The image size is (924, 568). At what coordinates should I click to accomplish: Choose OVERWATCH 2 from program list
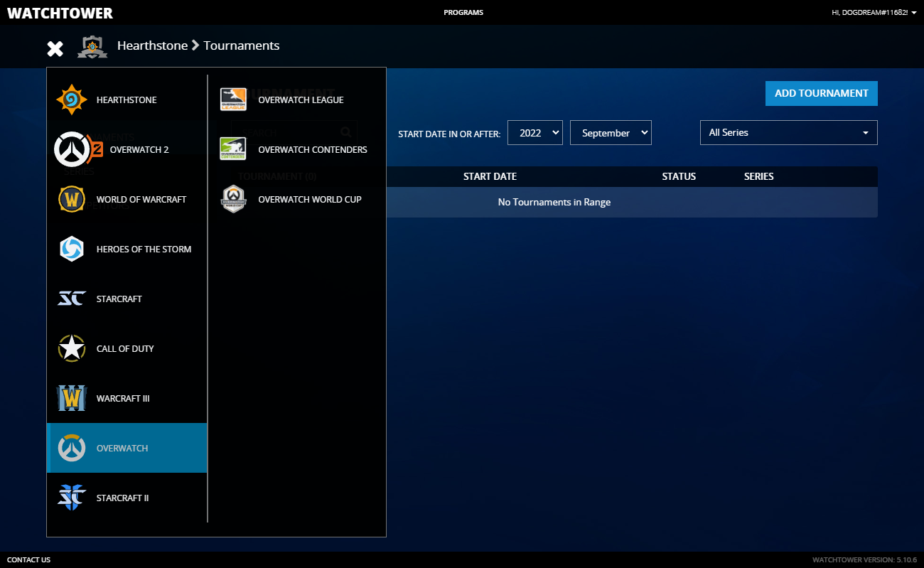139,150
